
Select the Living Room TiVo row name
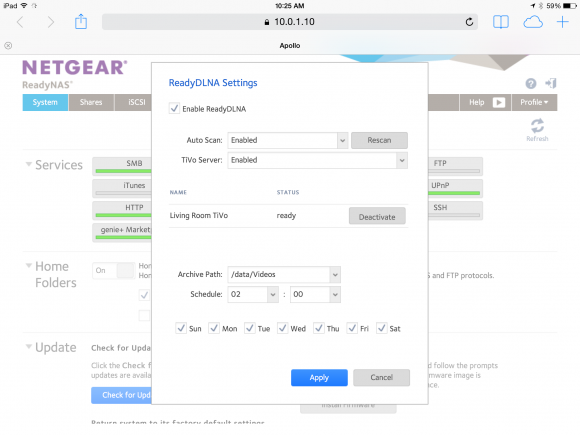click(199, 215)
